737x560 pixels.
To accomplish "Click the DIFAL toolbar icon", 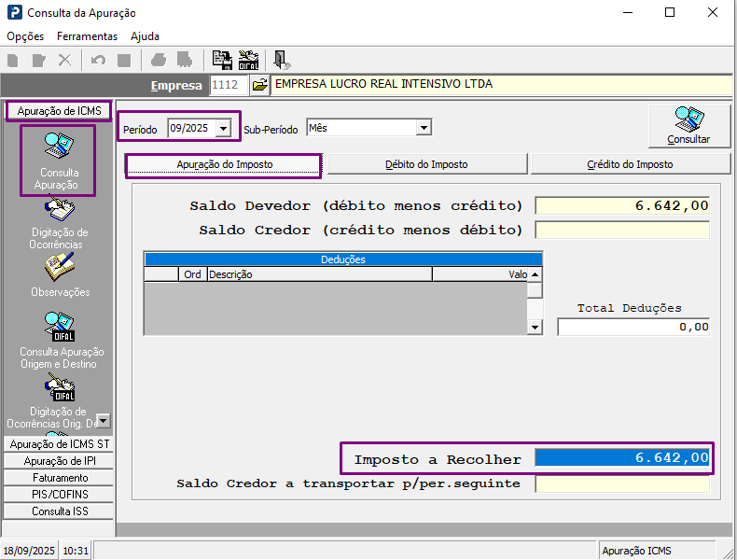I will (249, 60).
